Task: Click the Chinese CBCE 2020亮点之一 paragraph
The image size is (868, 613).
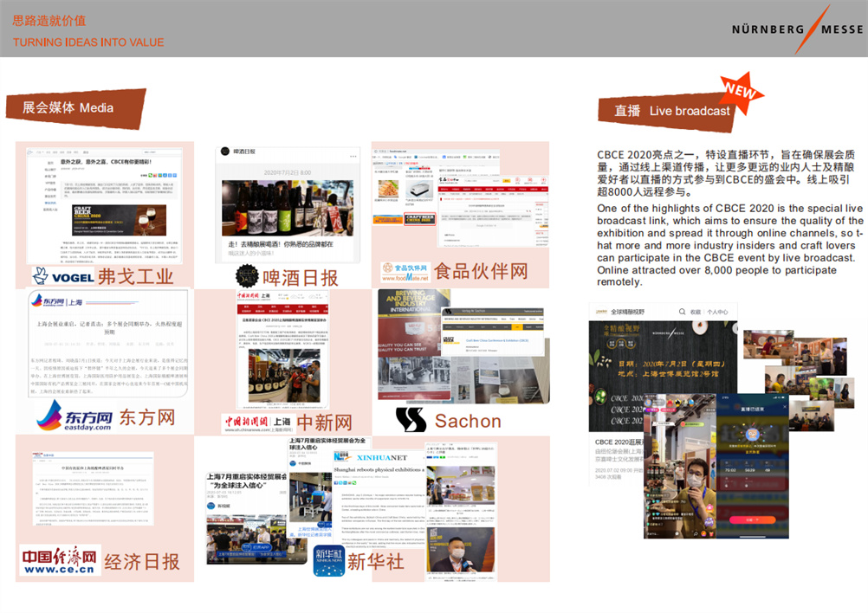Action: (x=726, y=173)
